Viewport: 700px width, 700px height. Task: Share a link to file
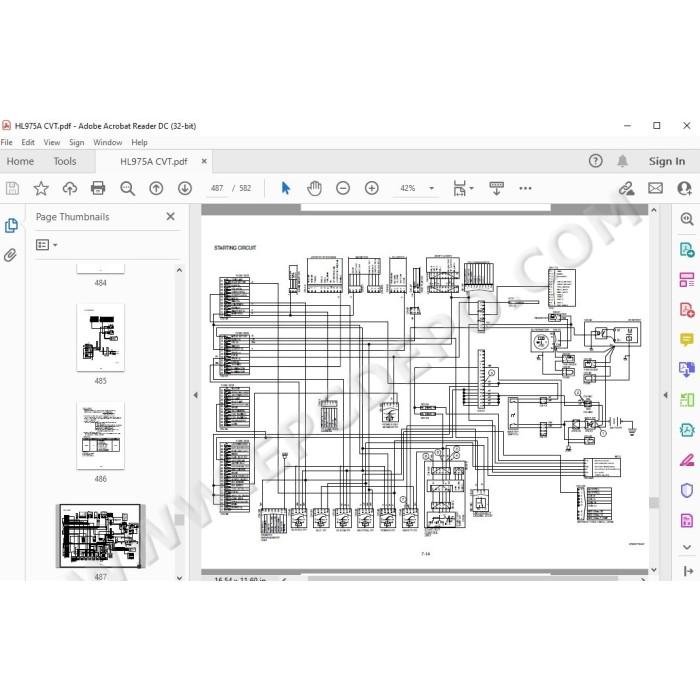[x=626, y=188]
